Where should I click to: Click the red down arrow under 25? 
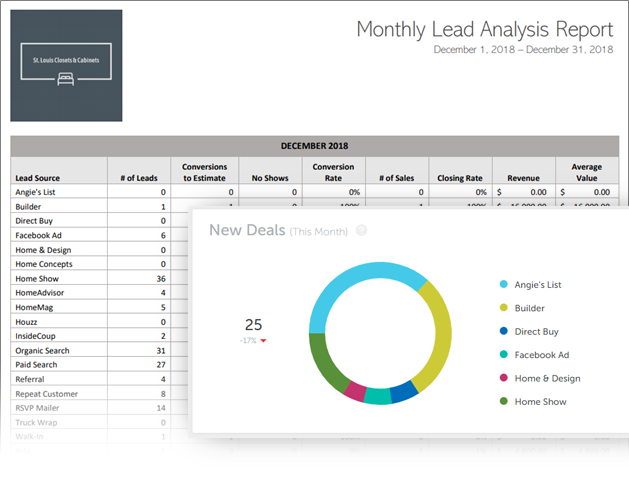click(263, 341)
